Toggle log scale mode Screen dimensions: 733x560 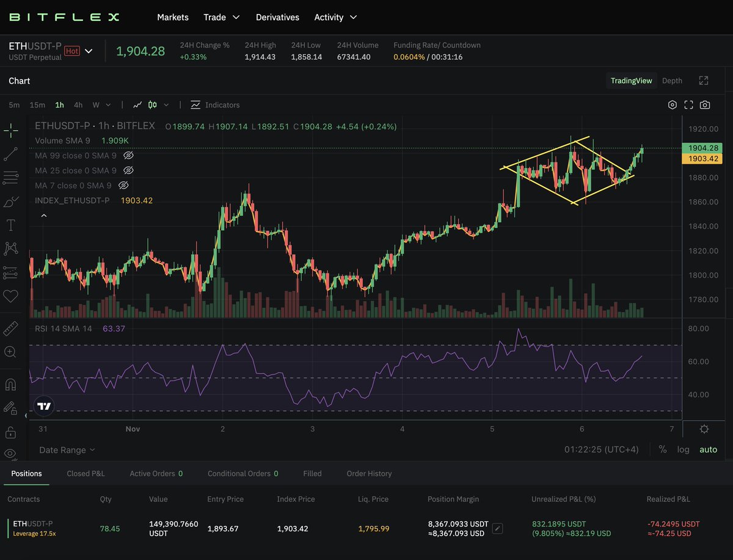[x=683, y=449]
